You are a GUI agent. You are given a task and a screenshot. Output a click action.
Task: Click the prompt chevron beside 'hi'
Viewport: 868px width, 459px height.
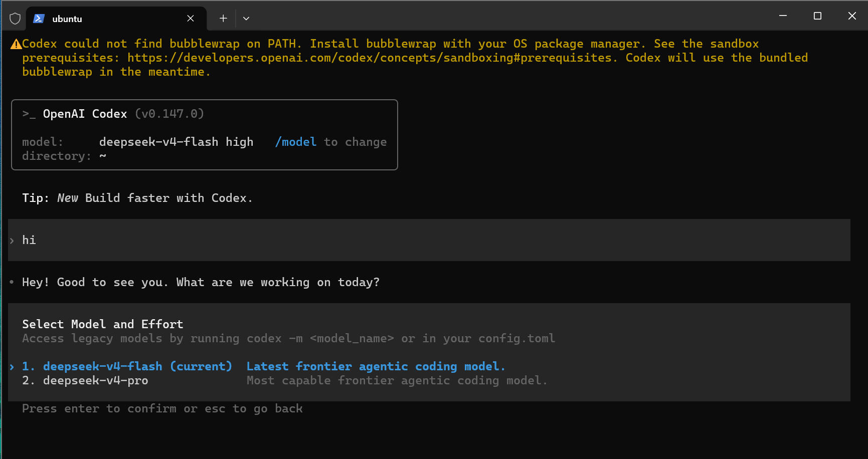[12, 241]
